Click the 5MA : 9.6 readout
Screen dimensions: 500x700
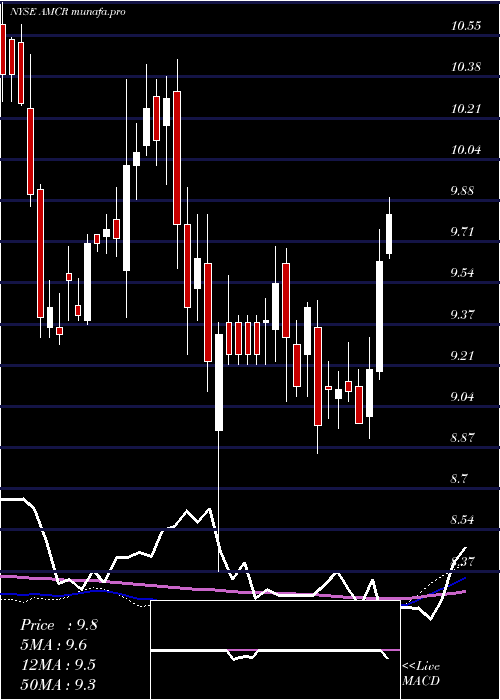(54, 645)
